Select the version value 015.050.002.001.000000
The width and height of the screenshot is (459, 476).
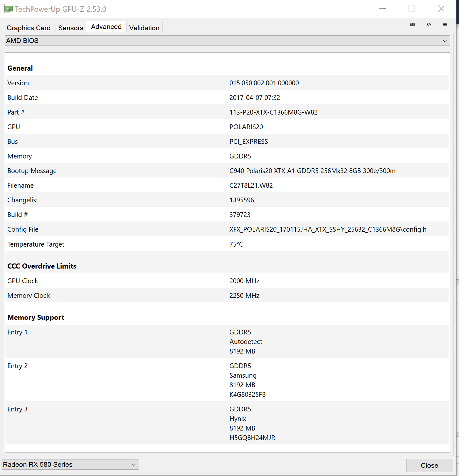pyautogui.click(x=264, y=83)
